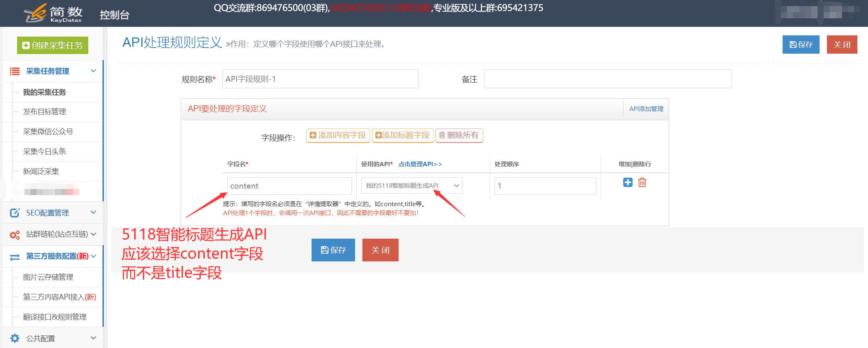Focus the 备注 input field
Screen dimensions: 868x348
click(608, 79)
